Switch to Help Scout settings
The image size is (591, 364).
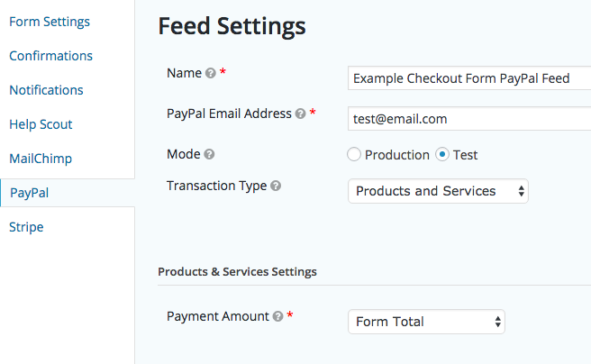[41, 124]
